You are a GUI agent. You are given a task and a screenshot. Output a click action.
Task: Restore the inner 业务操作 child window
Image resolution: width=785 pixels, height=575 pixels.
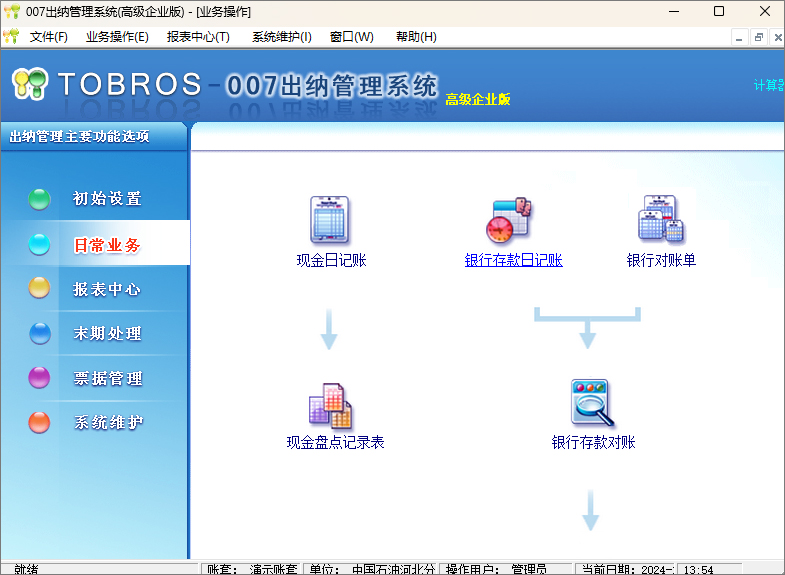[758, 38]
